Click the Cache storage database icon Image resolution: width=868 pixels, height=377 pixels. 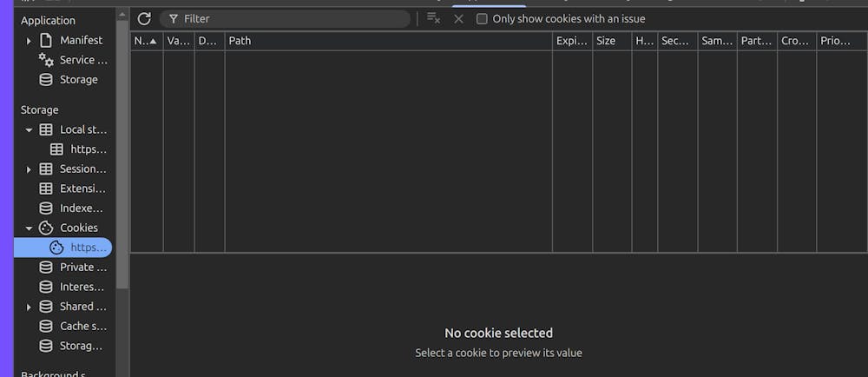[46, 326]
